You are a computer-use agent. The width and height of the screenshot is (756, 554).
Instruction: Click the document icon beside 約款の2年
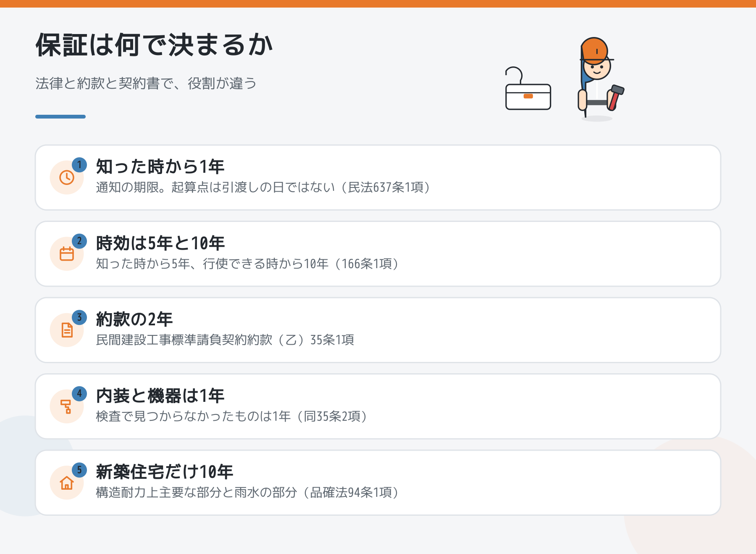pyautogui.click(x=67, y=330)
